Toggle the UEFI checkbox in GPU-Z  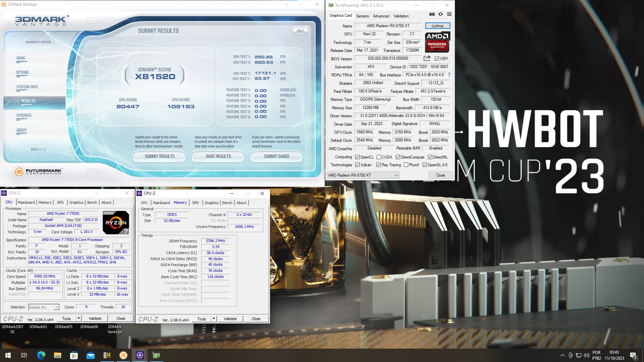point(437,59)
